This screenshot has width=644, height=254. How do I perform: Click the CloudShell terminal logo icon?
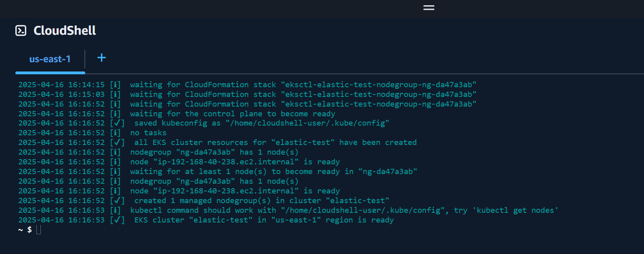[x=21, y=31]
